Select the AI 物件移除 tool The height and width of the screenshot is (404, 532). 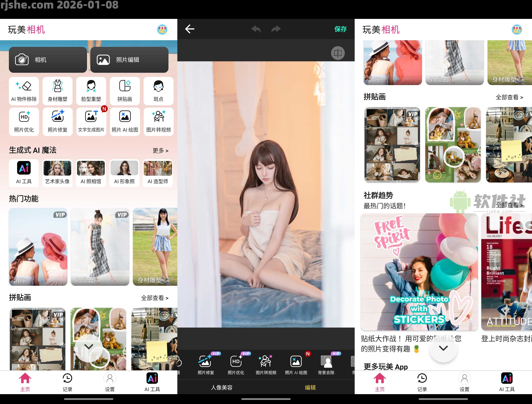24,91
